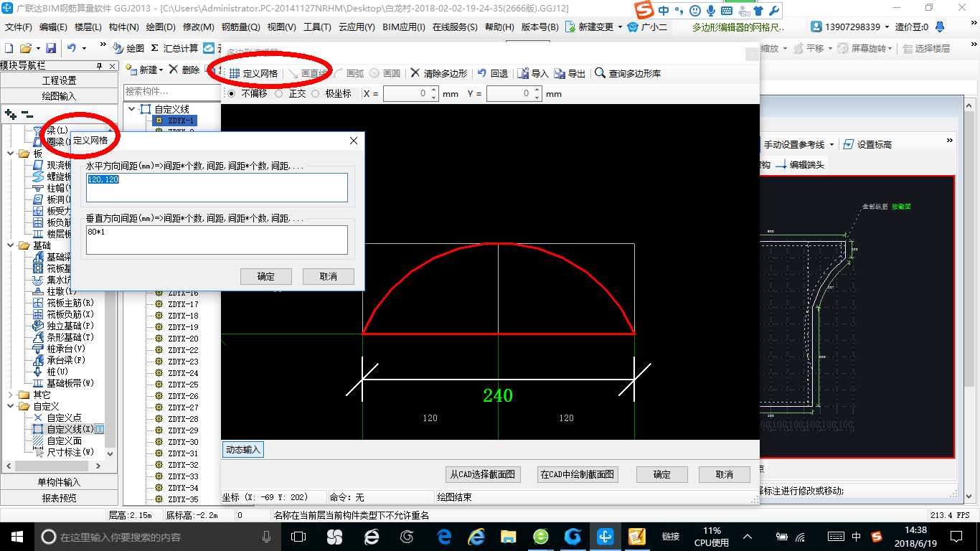980x551 pixels.
Task: Select 自定义点 in navigation tree
Action: tap(64, 418)
